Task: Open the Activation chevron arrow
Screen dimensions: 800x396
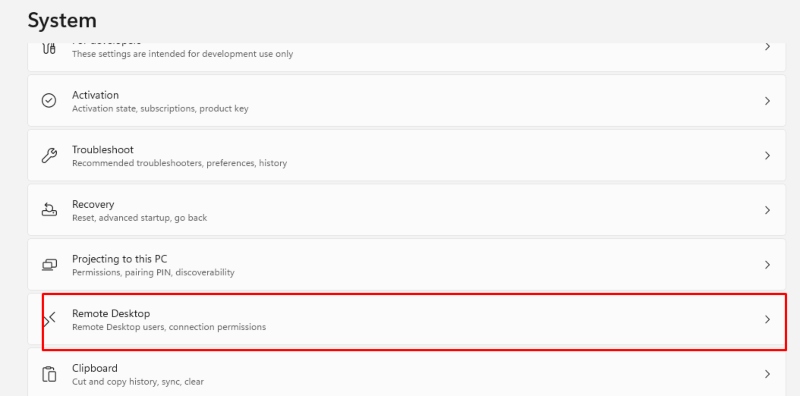Action: [x=767, y=101]
